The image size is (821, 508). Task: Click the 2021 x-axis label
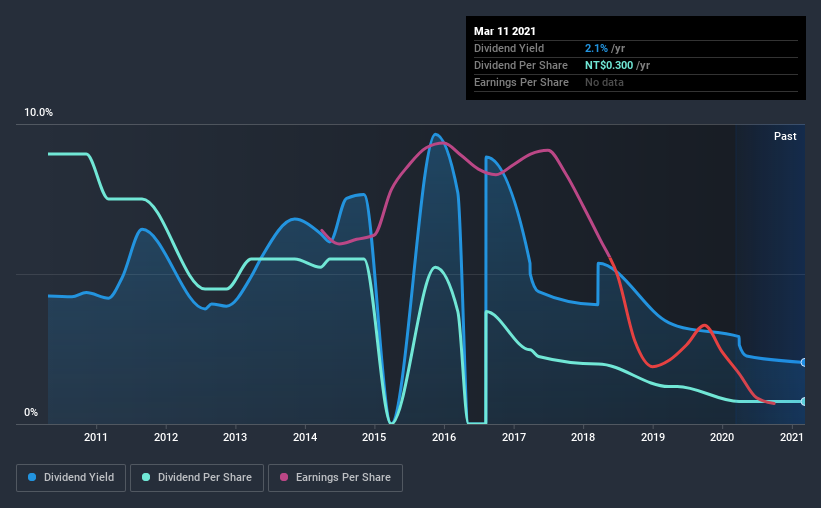tap(792, 437)
